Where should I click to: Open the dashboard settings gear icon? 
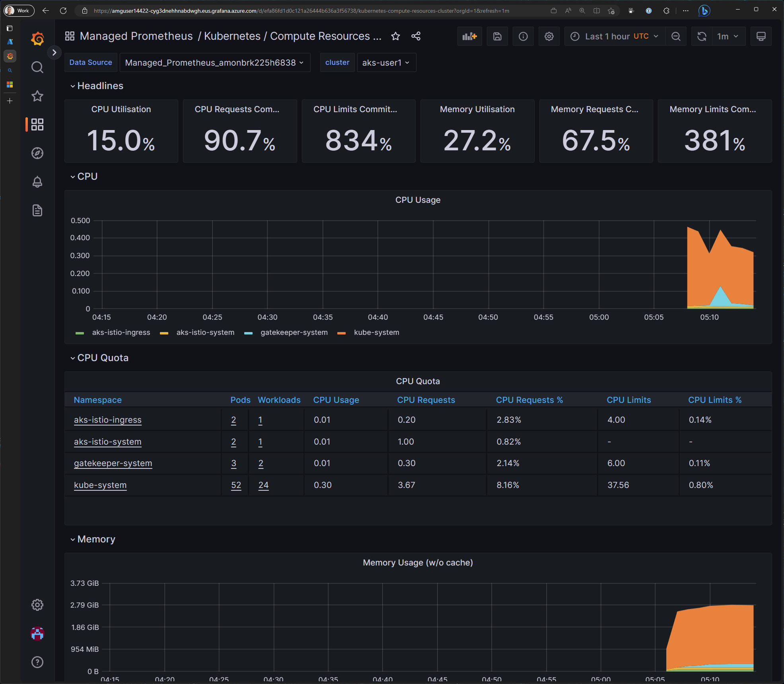[x=549, y=36]
